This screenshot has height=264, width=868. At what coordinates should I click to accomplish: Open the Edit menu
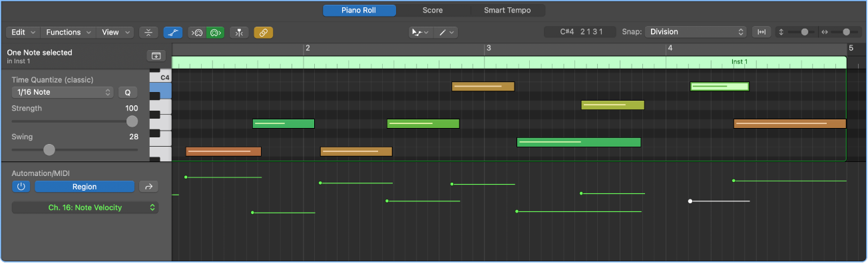23,32
